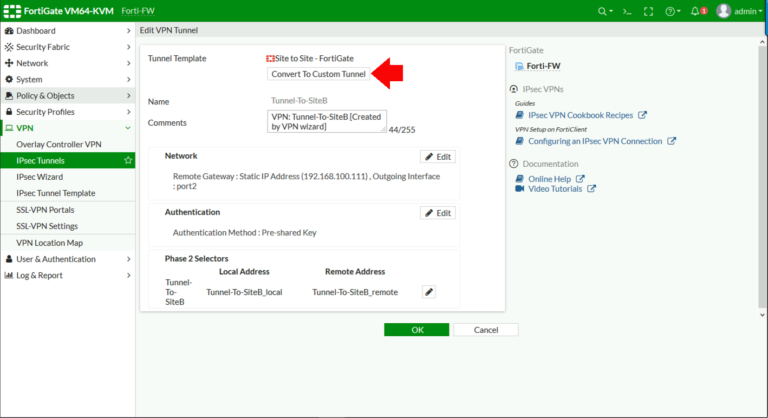Click the Video Tutorials camera icon
Viewport: 768px width, 418px height.
coord(520,189)
